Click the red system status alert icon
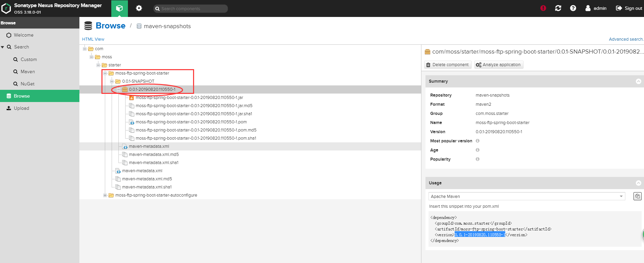644x263 pixels. point(543,8)
